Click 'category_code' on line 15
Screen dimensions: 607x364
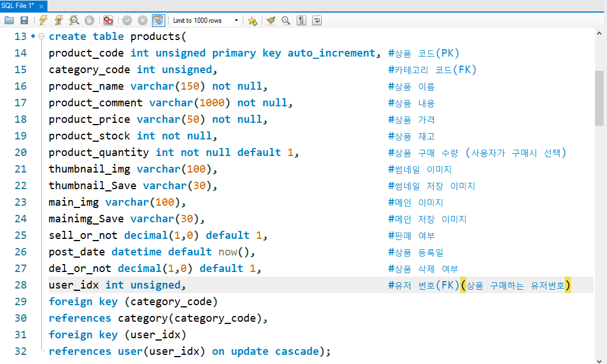pyautogui.click(x=89, y=70)
